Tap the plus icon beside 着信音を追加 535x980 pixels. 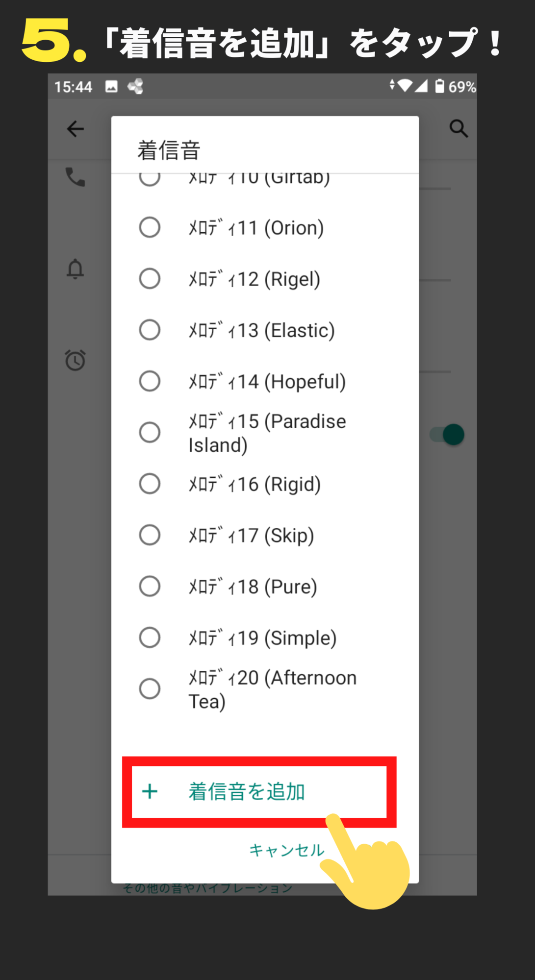tap(150, 791)
